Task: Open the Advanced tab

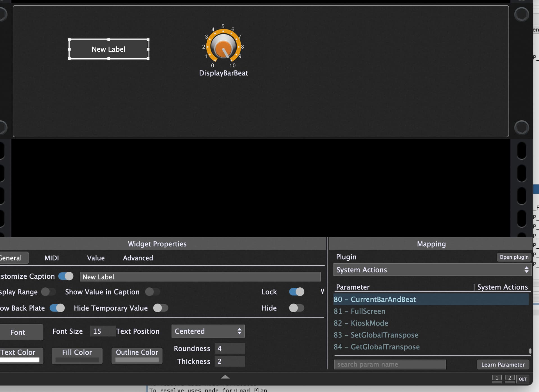Action: click(x=138, y=258)
